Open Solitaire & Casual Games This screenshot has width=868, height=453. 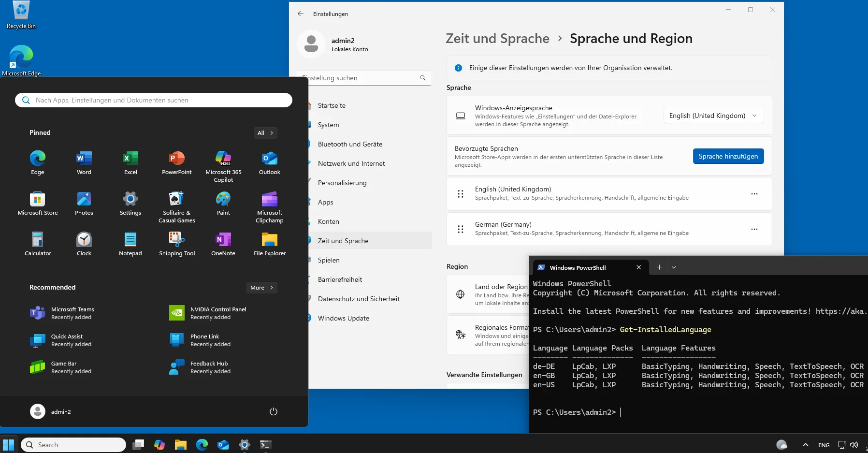coord(177,207)
